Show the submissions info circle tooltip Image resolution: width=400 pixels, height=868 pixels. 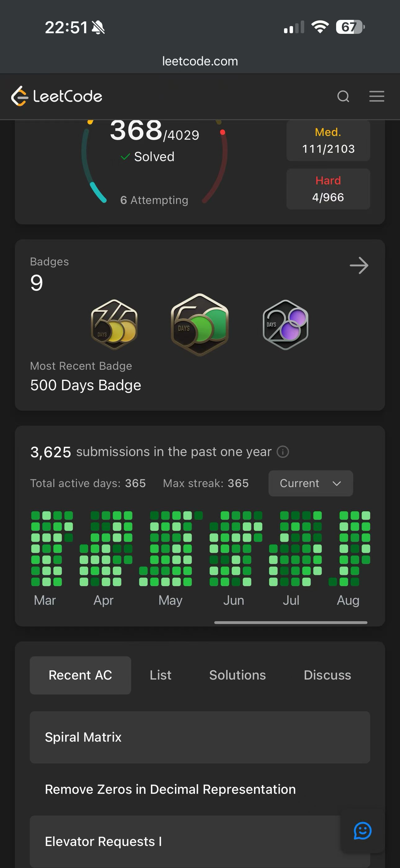282,451
